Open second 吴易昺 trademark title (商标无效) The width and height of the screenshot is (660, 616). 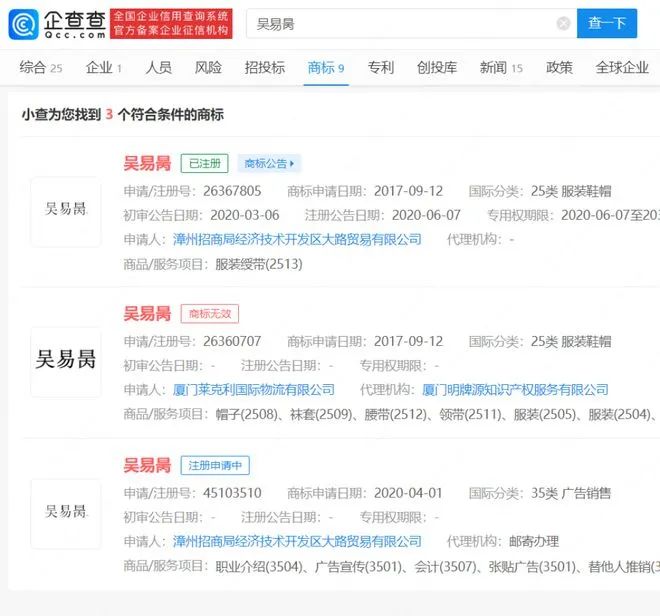[147, 314]
